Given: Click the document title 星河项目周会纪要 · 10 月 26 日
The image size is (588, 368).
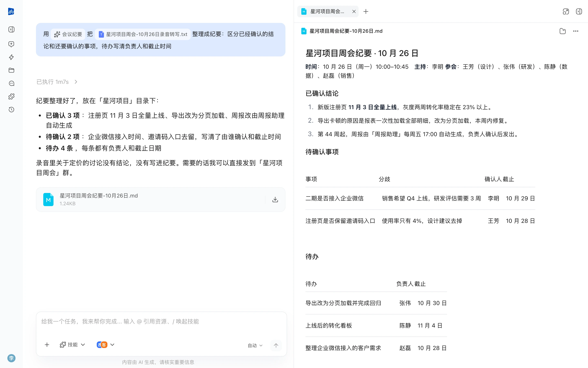Looking at the screenshot, I should [362, 53].
